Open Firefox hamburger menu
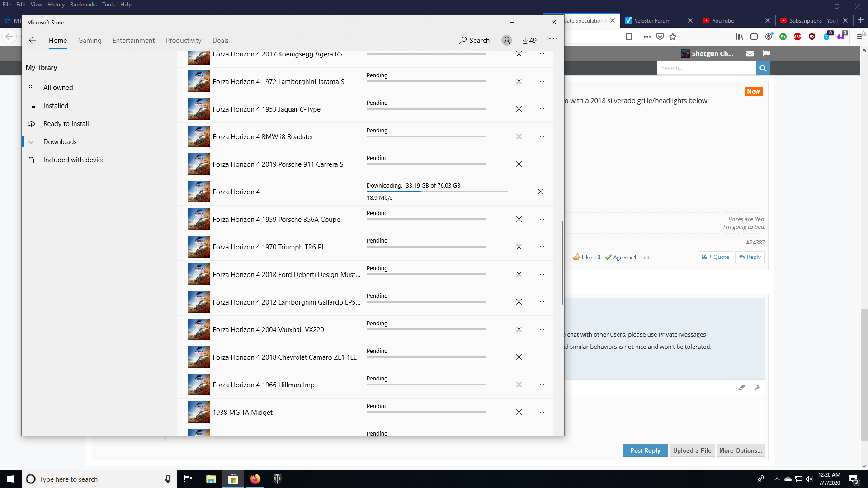 [x=859, y=37]
